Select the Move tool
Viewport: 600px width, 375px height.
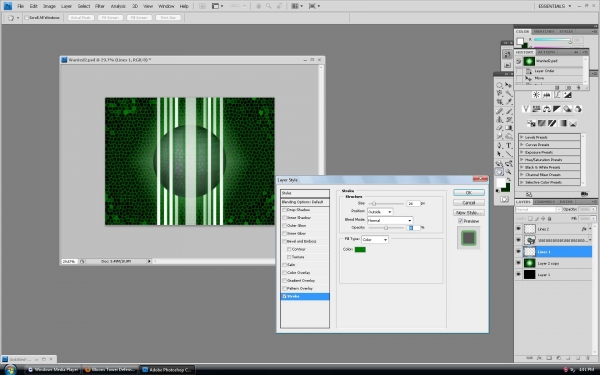(509, 85)
